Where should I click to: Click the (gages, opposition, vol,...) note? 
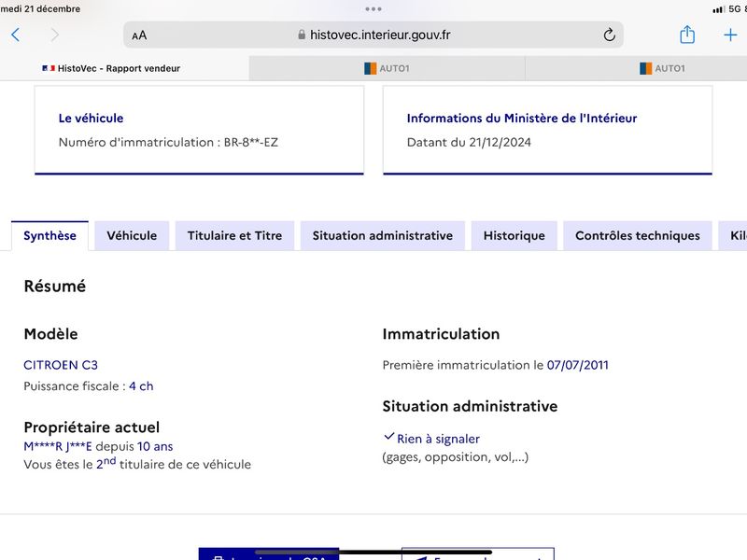point(456,457)
